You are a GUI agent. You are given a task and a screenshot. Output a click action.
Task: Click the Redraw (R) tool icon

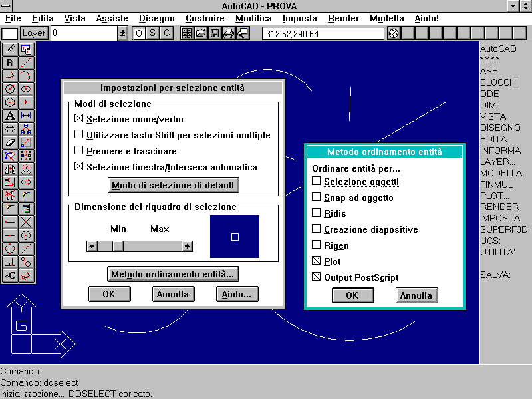point(10,63)
